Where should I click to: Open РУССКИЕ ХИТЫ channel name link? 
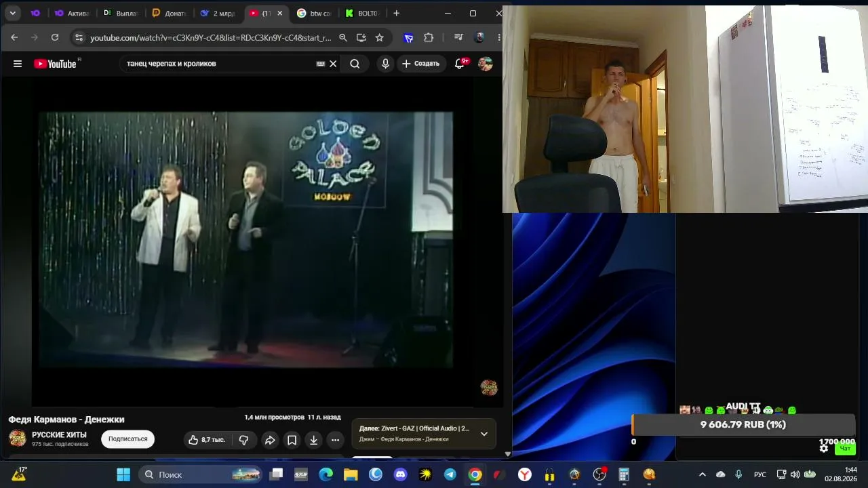(x=59, y=435)
